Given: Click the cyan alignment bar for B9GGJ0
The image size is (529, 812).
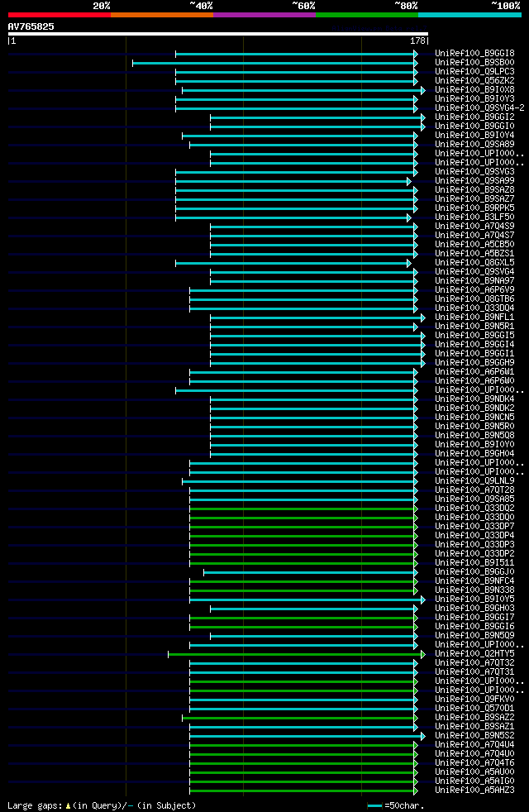Looking at the screenshot, I should pyautogui.click(x=310, y=573).
